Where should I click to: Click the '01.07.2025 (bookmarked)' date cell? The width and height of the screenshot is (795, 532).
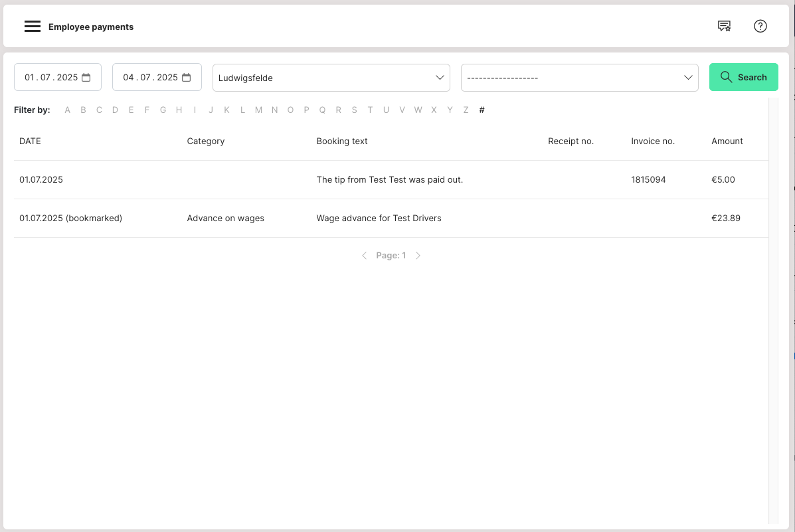click(70, 218)
